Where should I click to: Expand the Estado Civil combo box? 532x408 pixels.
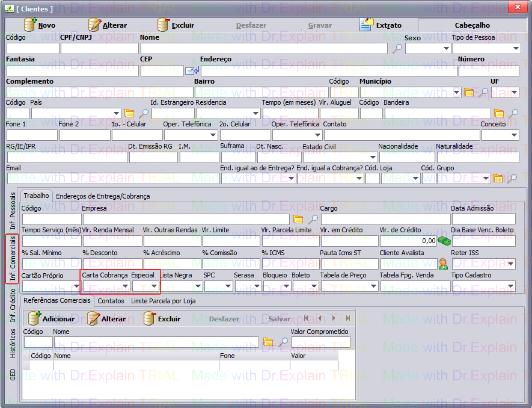[371, 157]
